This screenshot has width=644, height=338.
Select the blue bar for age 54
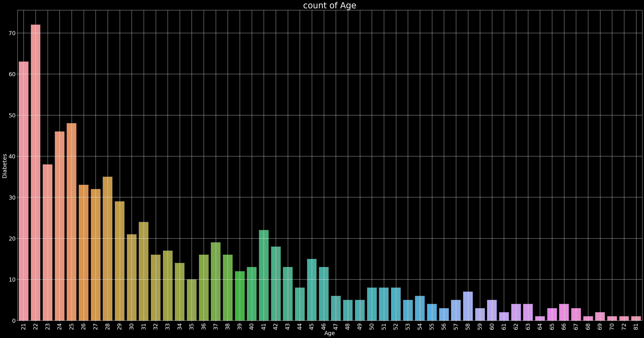pos(420,308)
